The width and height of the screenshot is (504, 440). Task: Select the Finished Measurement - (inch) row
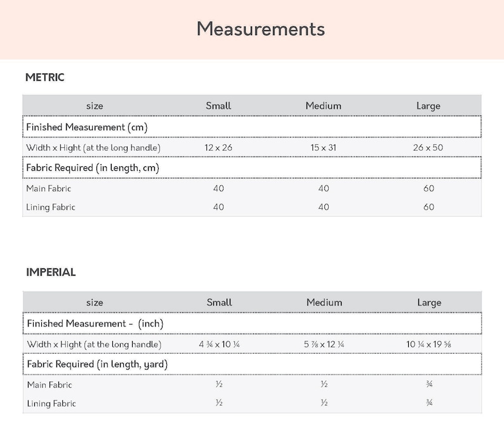253,323
